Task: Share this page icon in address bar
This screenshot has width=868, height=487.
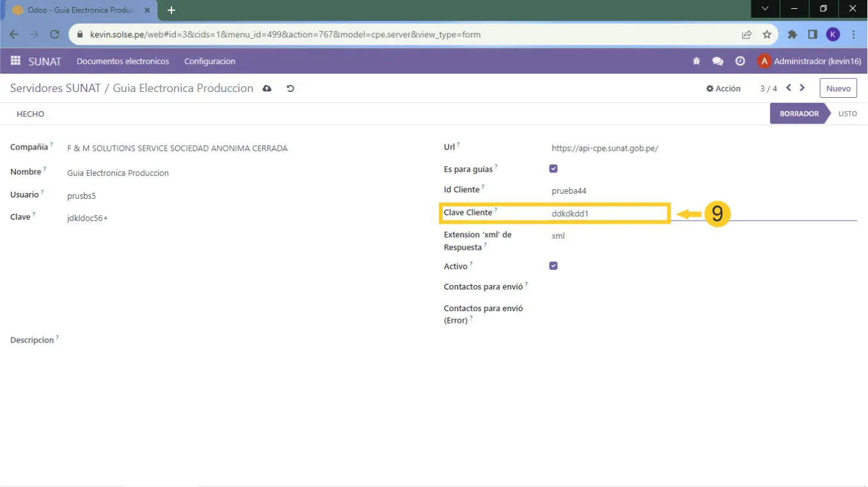Action: coord(746,35)
